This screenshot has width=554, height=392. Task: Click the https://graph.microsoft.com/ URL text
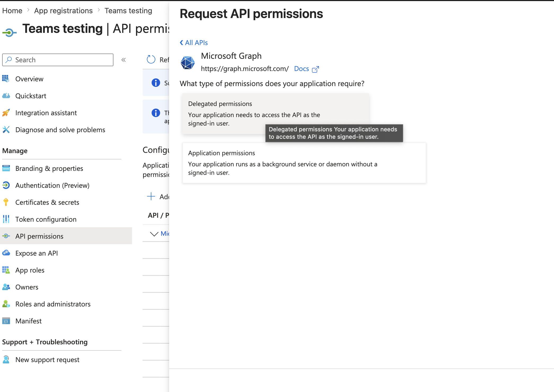tap(245, 69)
